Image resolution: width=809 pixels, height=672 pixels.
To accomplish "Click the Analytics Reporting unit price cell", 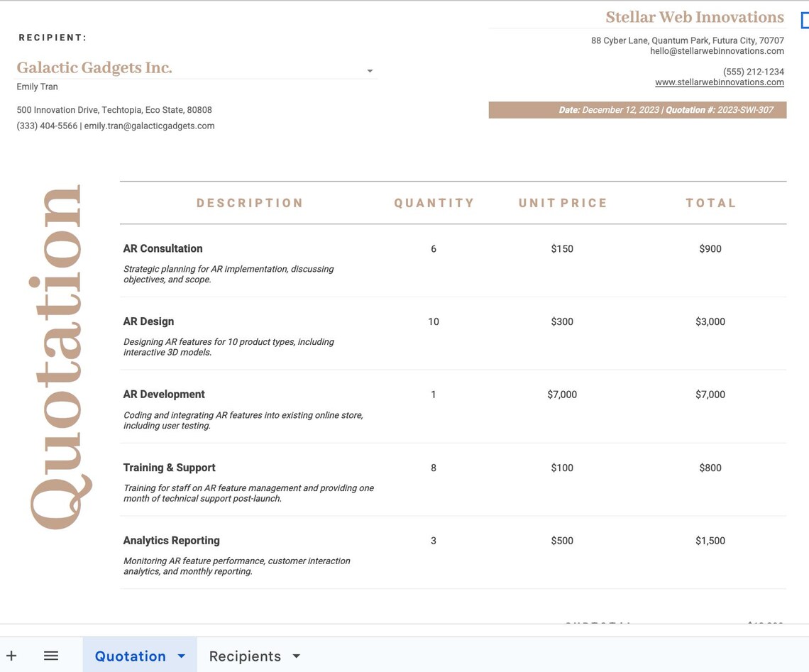I will 562,540.
